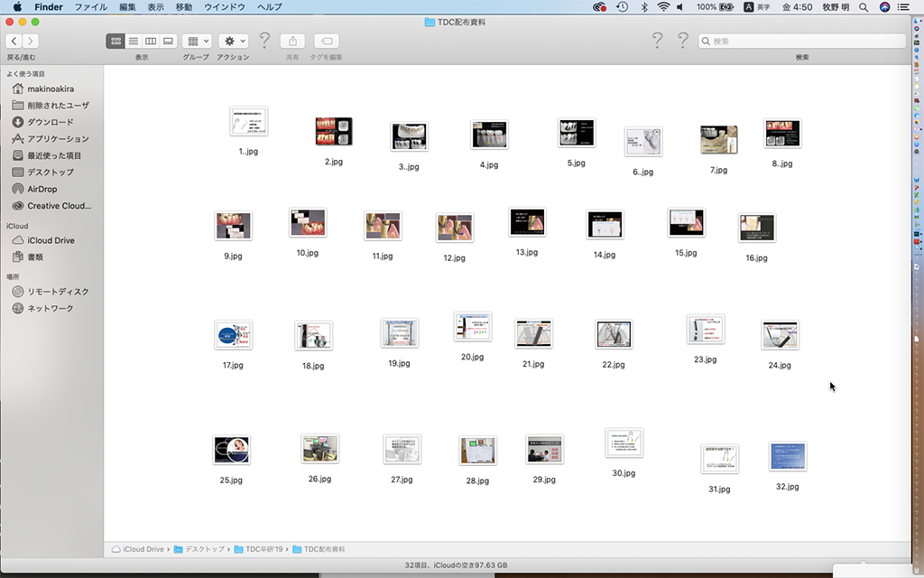Screen dimensions: 924x578
Task: Open the 編集 menu
Action: click(x=127, y=7)
